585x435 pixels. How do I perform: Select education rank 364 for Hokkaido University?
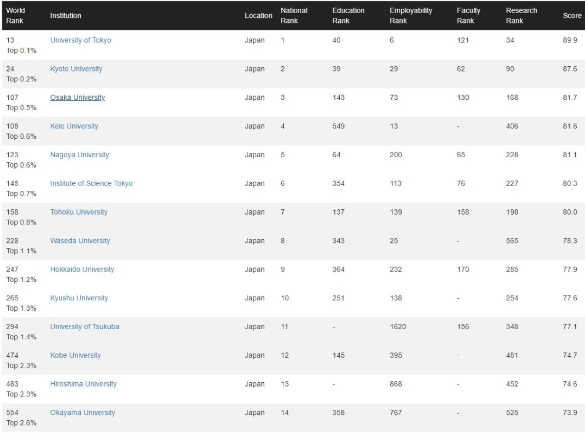(338, 269)
